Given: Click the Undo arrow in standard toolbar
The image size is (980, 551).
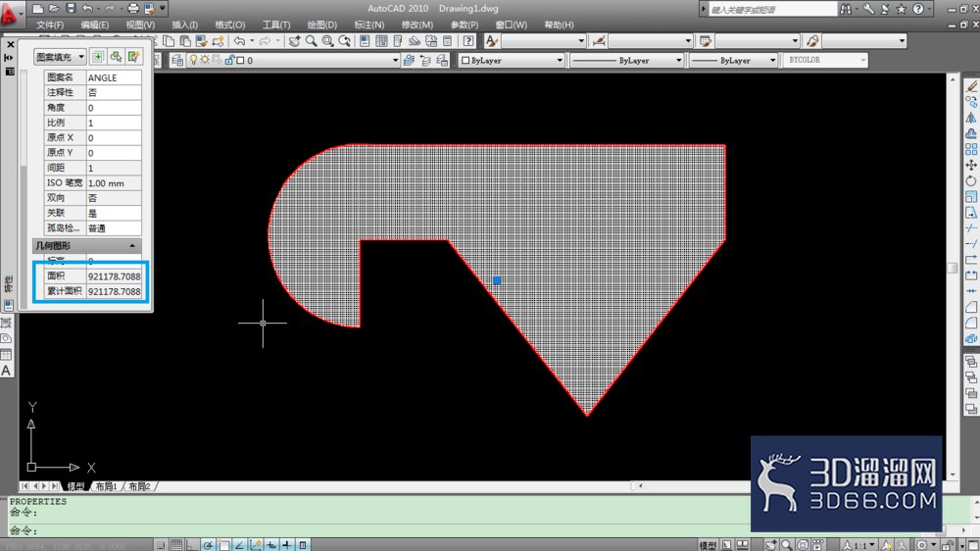Looking at the screenshot, I should [x=239, y=41].
